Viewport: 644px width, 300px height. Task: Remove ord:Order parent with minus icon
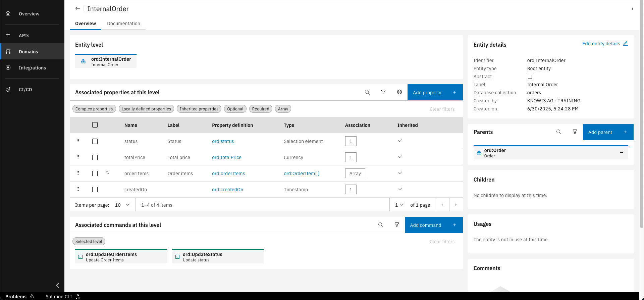[x=622, y=153]
